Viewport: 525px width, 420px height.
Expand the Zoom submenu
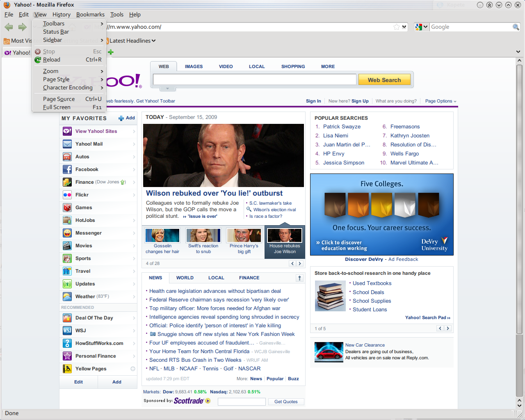pyautogui.click(x=69, y=71)
